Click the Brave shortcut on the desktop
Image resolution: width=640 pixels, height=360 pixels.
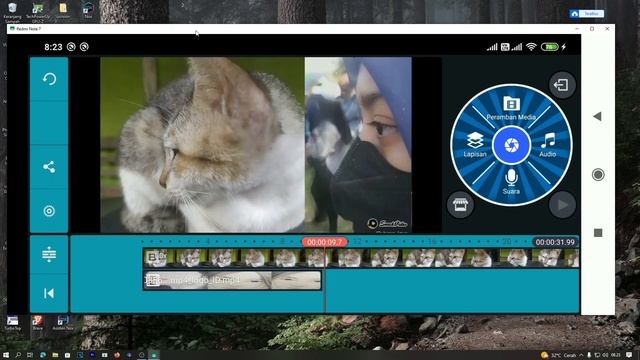point(38,322)
